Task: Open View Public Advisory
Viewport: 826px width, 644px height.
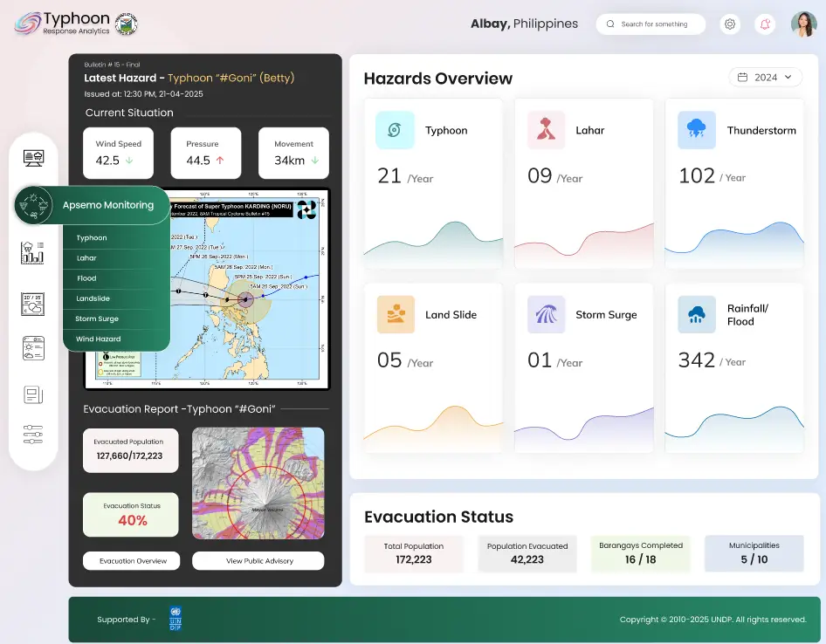Action: (258, 561)
